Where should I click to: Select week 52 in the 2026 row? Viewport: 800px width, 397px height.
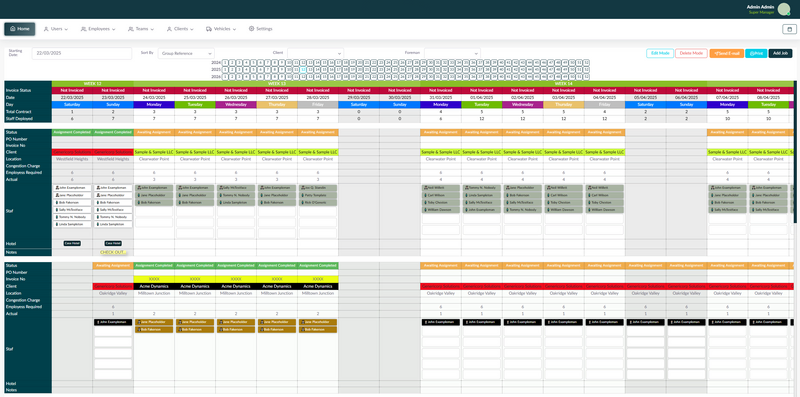586,77
